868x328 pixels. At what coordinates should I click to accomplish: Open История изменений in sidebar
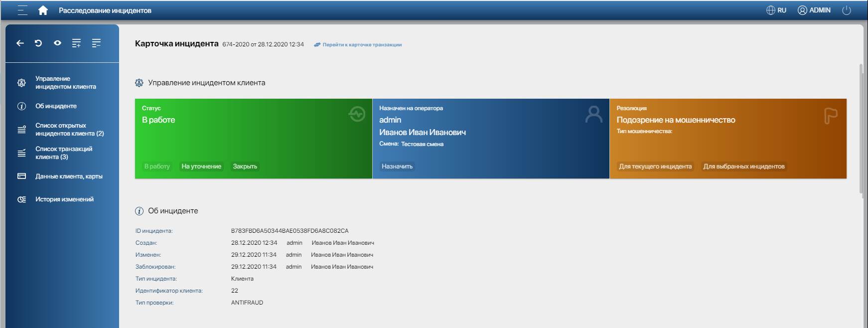click(x=64, y=199)
